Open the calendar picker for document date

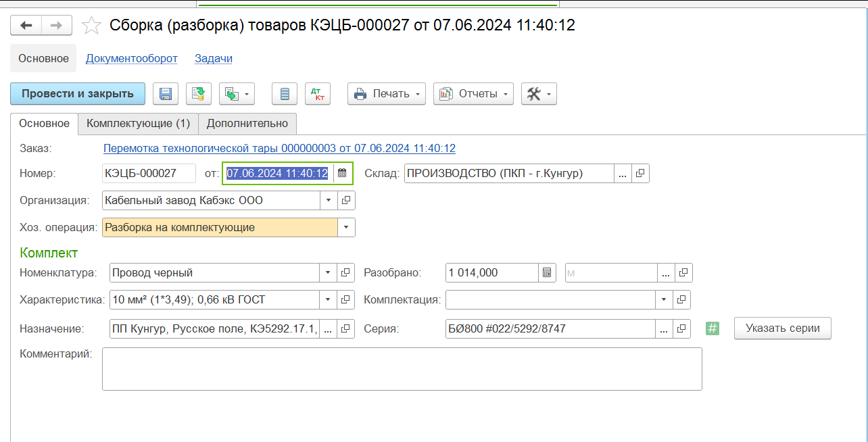342,173
